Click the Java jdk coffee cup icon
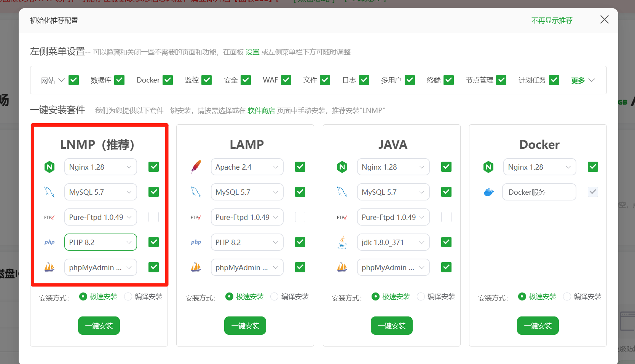635x364 pixels. [342, 242]
